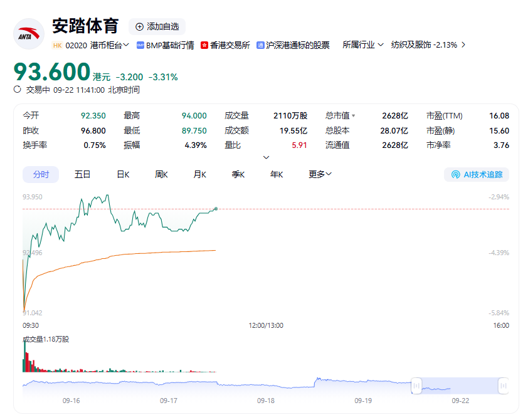This screenshot has width=523, height=420.
Task: Click the plus icon in 添加自选
Action: coord(139,26)
